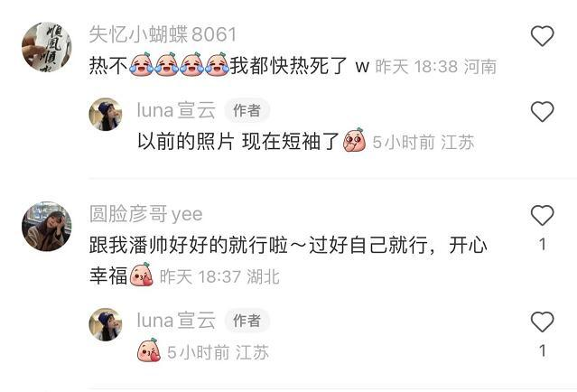577x392 pixels.
Task: Tap luna宣云's avatar in the first reply
Action: click(106, 114)
